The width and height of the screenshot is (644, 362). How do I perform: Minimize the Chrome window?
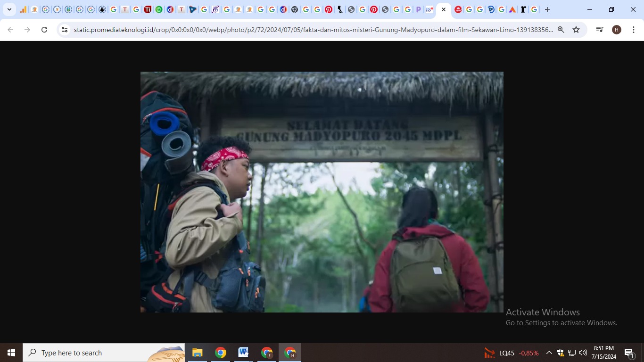click(590, 9)
